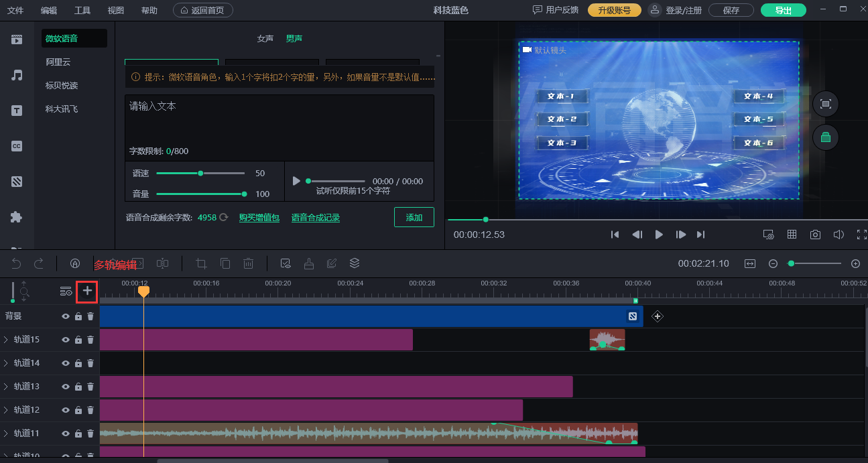Take a snapshot with the camera icon

point(815,235)
